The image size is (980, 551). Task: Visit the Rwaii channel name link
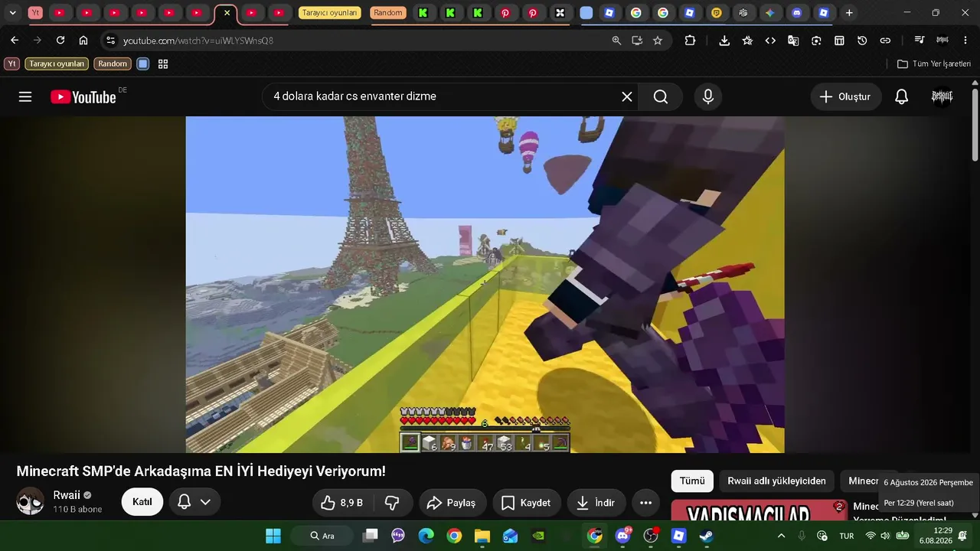point(67,495)
